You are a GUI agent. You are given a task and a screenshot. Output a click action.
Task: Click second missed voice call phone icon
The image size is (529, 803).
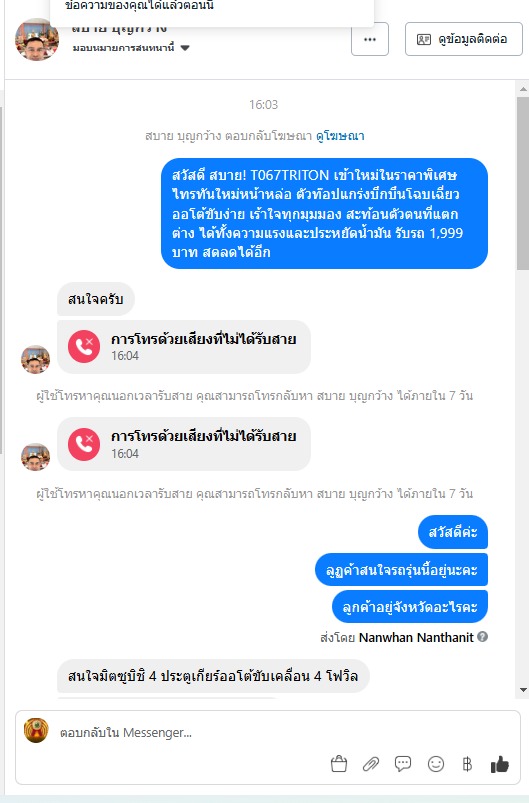tap(84, 444)
